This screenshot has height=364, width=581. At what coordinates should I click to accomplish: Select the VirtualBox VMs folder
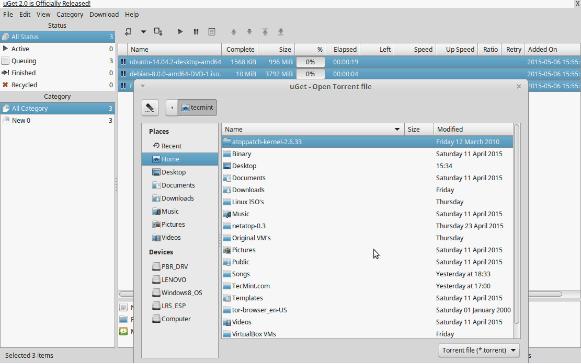(x=368, y=334)
